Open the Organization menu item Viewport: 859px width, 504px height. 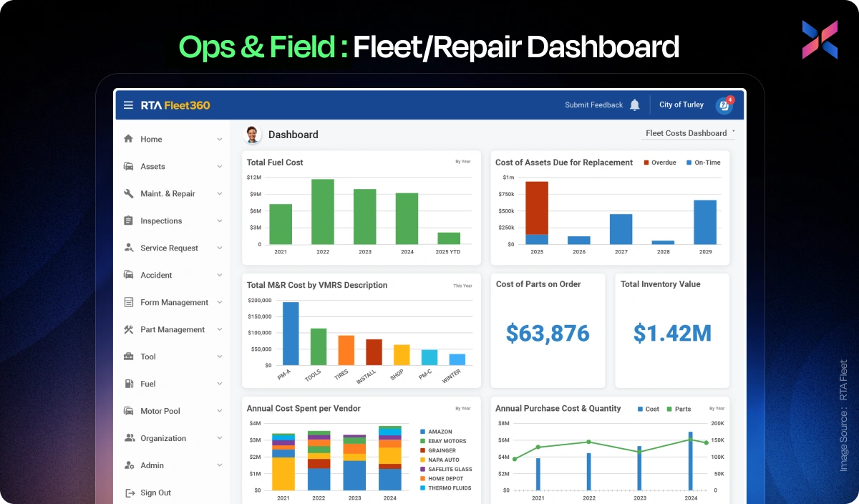pyautogui.click(x=173, y=438)
